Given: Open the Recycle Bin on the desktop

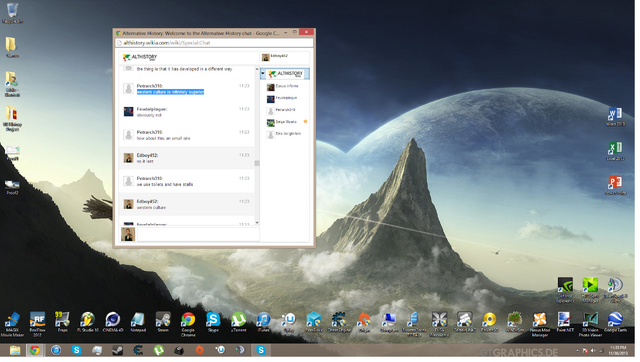Looking at the screenshot, I should point(12,13).
